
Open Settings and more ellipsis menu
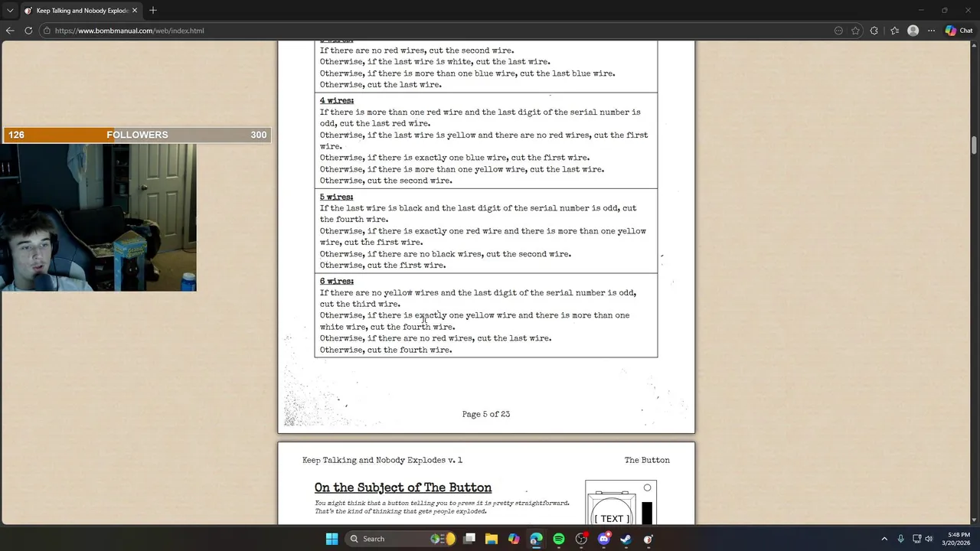point(931,31)
